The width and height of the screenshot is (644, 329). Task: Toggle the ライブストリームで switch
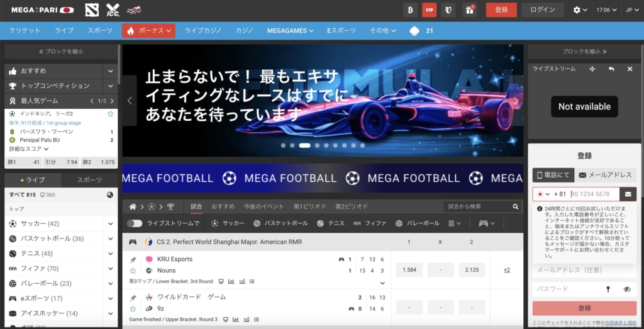(x=135, y=223)
